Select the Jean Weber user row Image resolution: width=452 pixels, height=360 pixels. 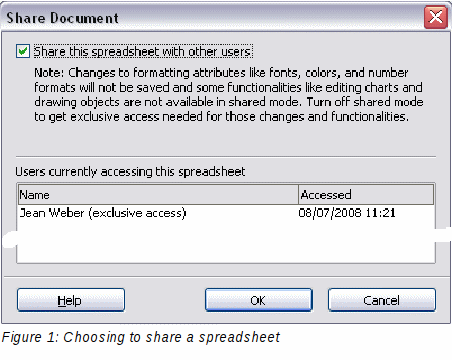click(x=226, y=213)
